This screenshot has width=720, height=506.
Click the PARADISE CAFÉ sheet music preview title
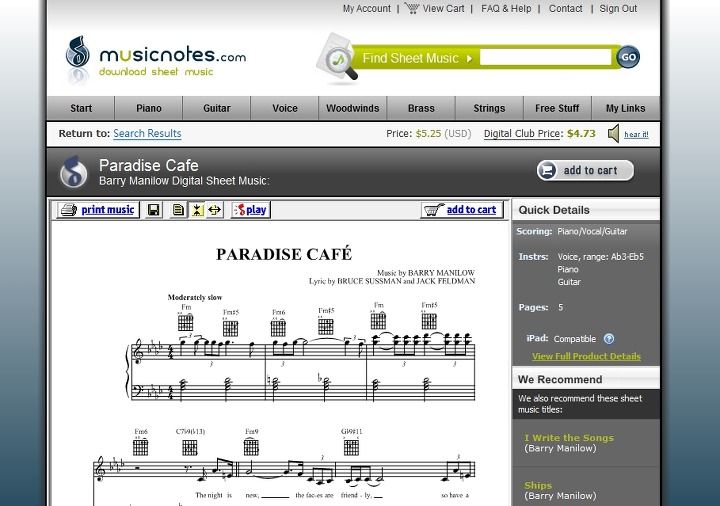pos(284,254)
